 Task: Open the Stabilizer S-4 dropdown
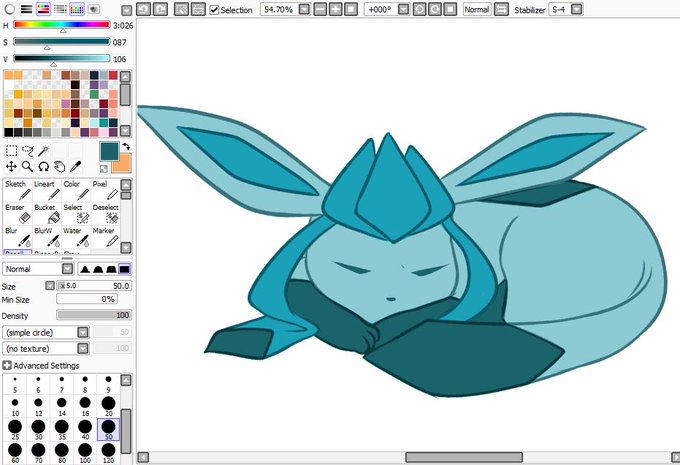pos(576,9)
